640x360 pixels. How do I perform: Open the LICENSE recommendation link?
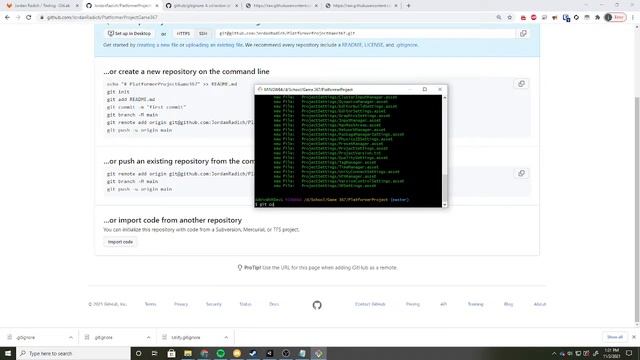(x=373, y=45)
